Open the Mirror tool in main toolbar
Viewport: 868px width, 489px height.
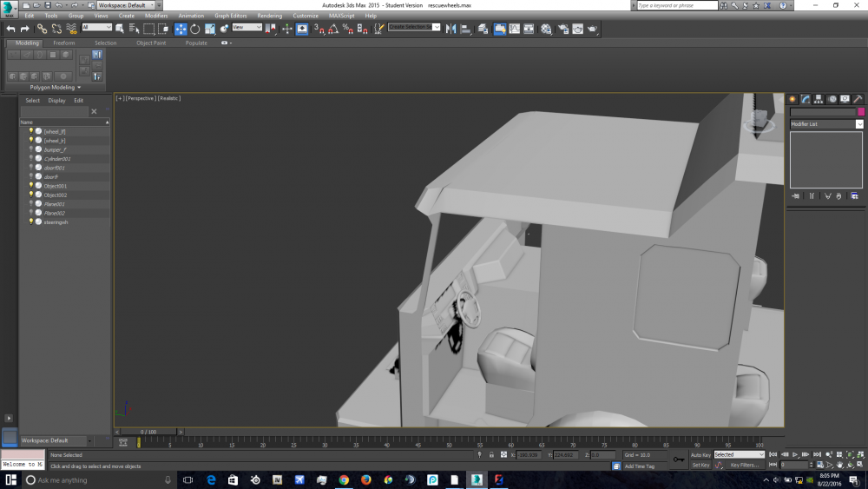click(450, 29)
